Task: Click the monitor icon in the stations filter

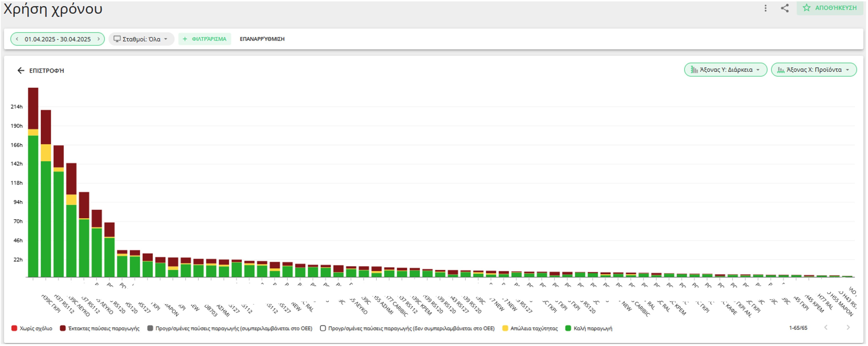Action: [117, 39]
